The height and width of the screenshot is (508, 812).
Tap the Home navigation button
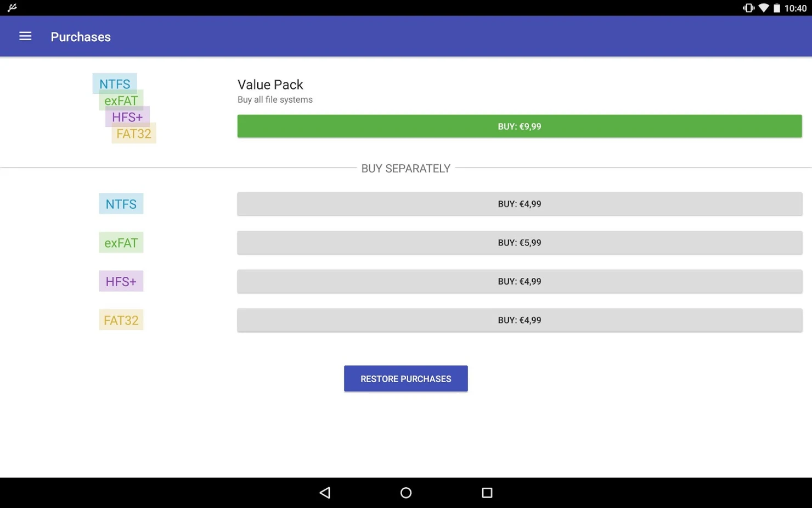tap(405, 493)
